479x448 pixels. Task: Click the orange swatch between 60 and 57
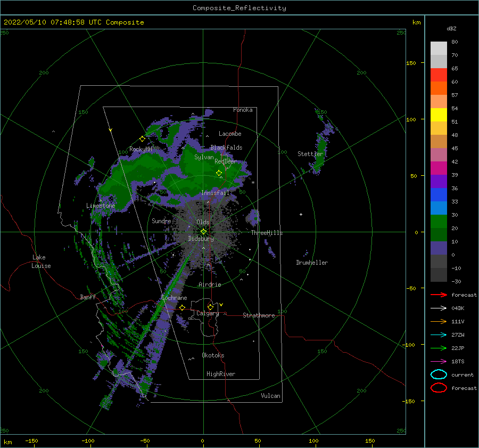[x=439, y=88]
